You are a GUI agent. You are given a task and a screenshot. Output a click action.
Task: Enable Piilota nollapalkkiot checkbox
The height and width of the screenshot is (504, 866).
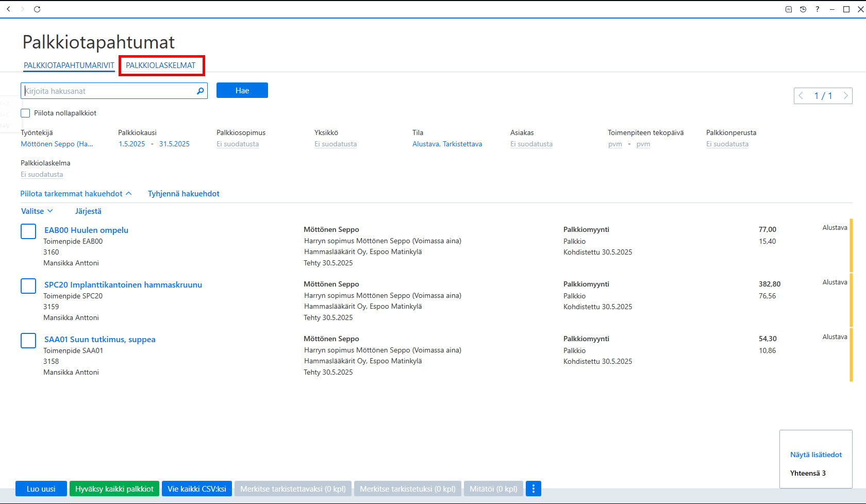(25, 113)
